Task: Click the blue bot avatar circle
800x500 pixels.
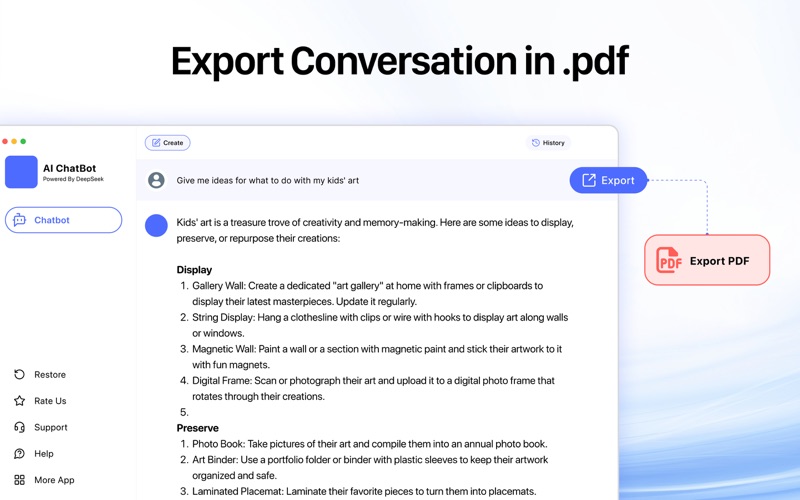Action: (x=156, y=226)
